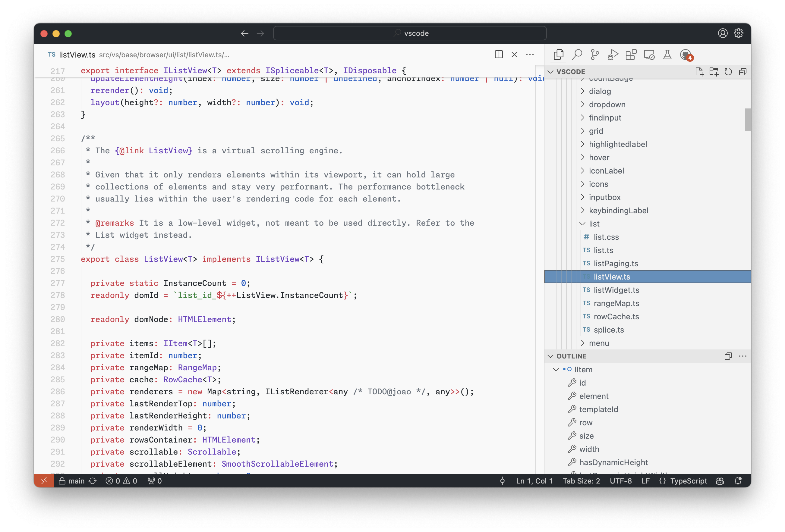The image size is (785, 532).
Task: Click the notifications bell icon
Action: [738, 481]
